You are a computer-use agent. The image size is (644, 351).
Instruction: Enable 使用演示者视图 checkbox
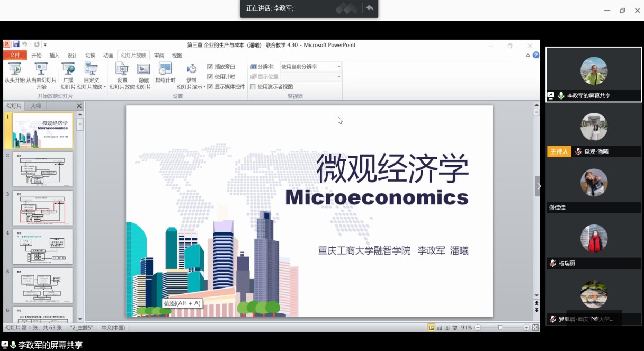pos(253,87)
